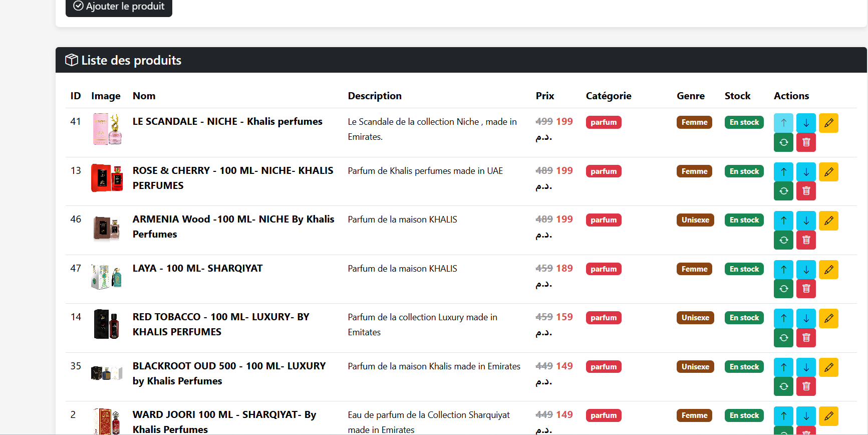Move ROSE & CHERRY product up
The width and height of the screenshot is (868, 435).
pyautogui.click(x=783, y=172)
